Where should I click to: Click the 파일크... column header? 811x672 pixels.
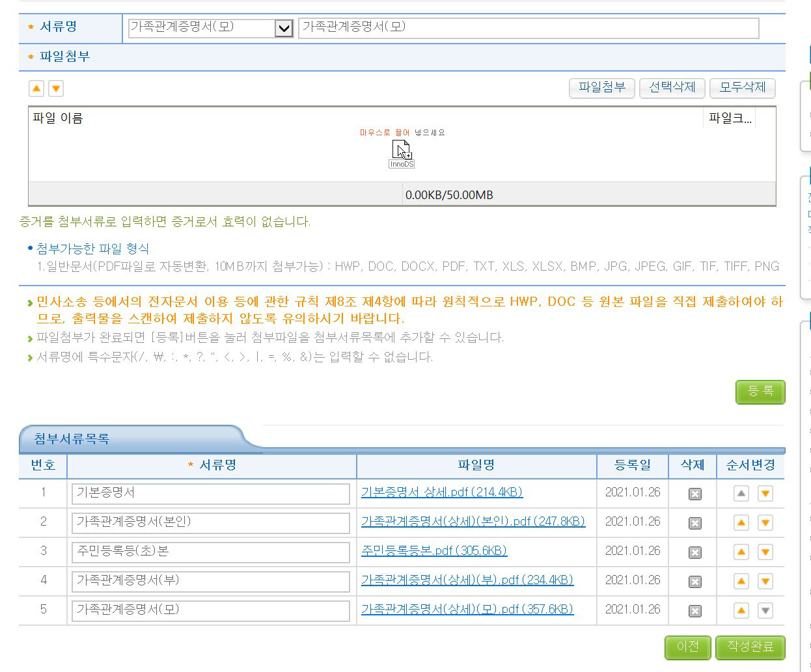[730, 118]
